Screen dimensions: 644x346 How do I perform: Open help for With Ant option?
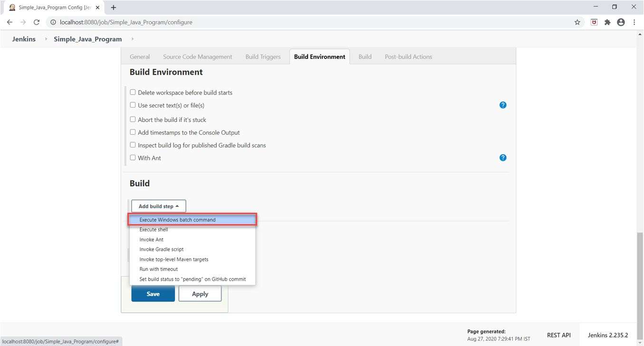pyautogui.click(x=503, y=158)
